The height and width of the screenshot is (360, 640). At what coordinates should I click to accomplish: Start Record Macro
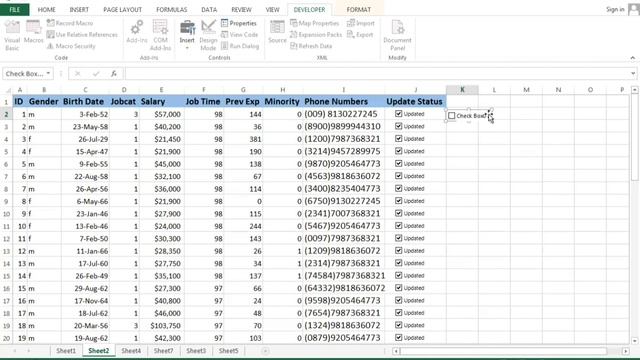click(x=70, y=23)
